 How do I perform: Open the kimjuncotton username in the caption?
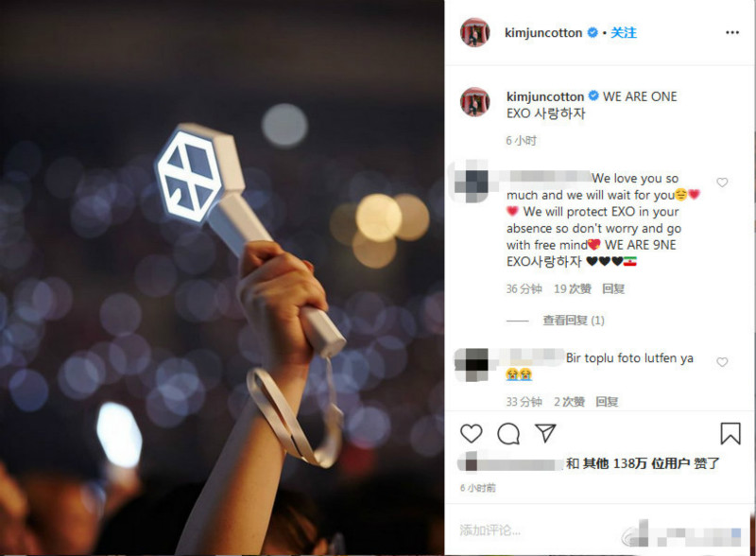point(545,96)
